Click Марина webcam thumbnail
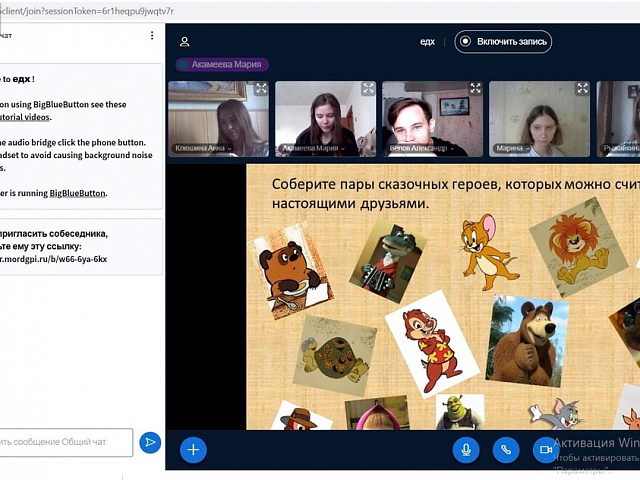This screenshot has height=480, width=640. pos(539,119)
